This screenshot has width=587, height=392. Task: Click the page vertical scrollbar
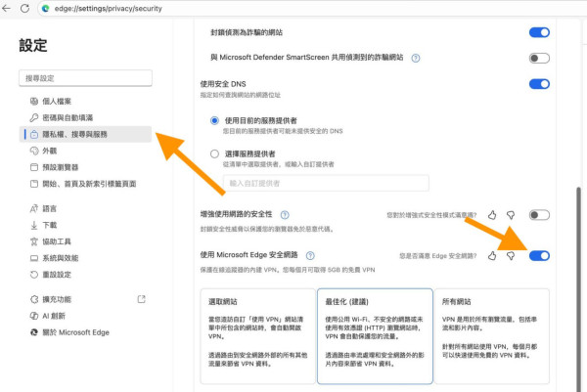[x=579, y=288]
